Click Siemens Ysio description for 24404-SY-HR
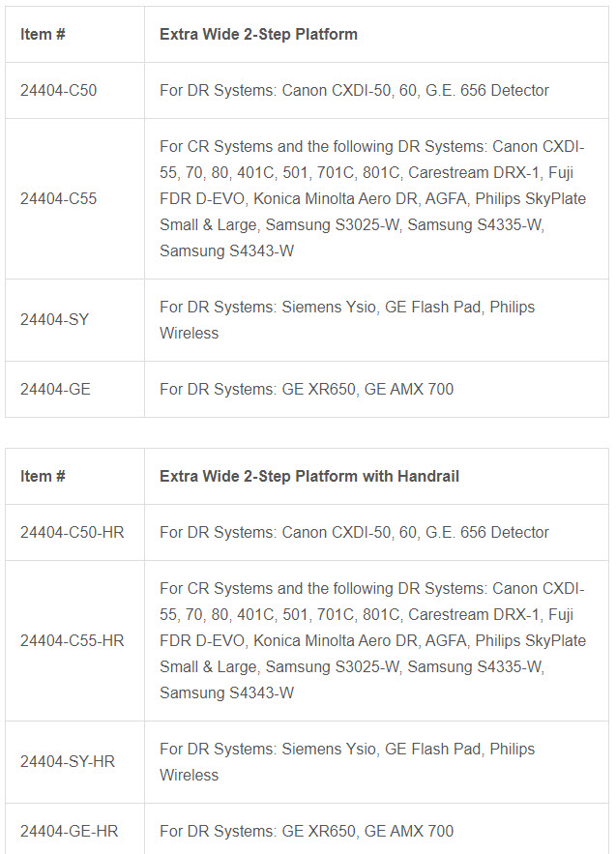The height and width of the screenshot is (854, 616). pos(347,762)
